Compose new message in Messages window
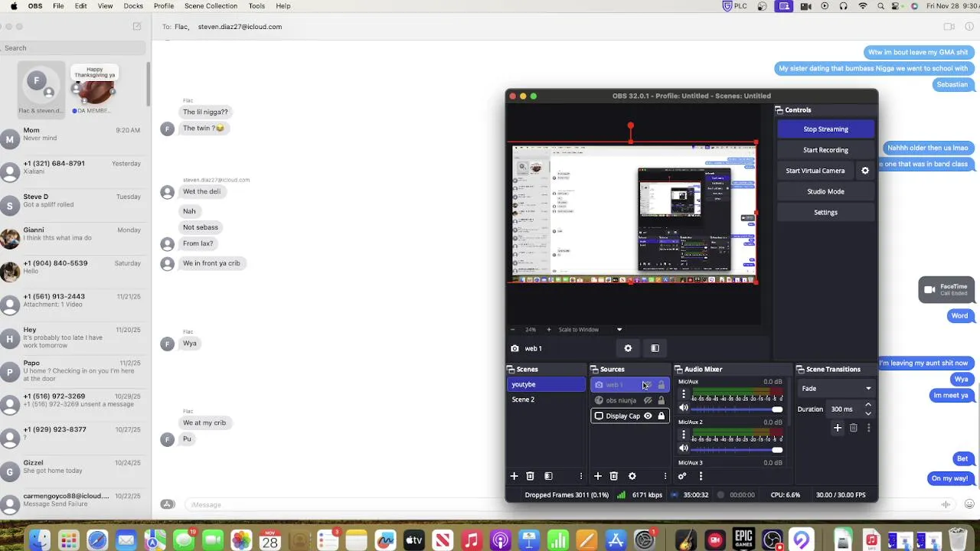980x551 pixels. 137,26
